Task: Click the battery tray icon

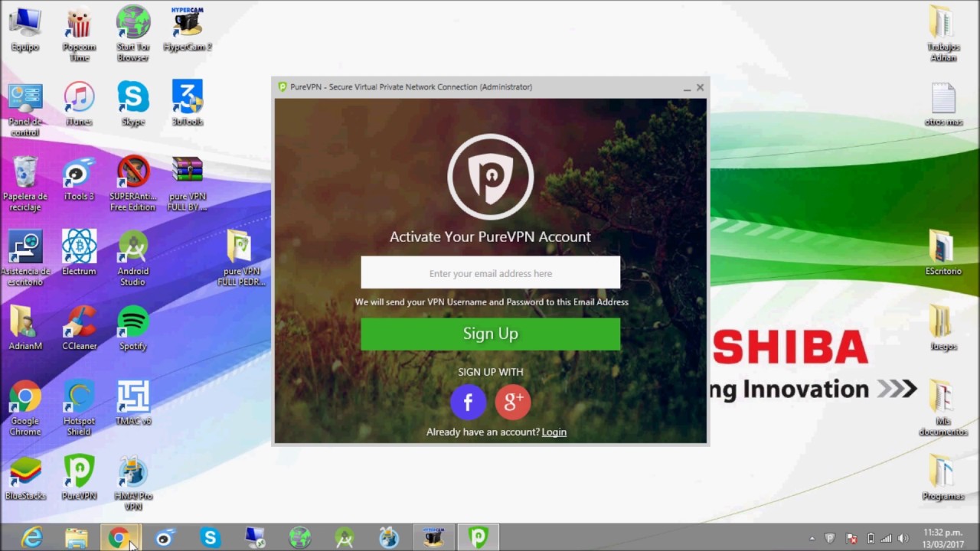Action: pos(870,539)
